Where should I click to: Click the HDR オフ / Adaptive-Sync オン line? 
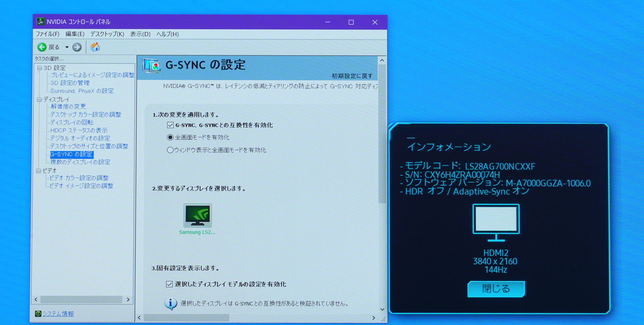coord(464,192)
